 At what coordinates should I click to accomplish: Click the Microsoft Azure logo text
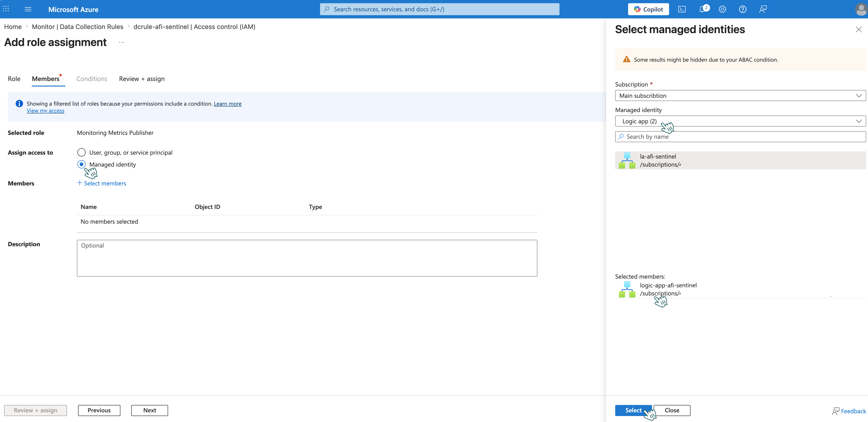pos(73,9)
